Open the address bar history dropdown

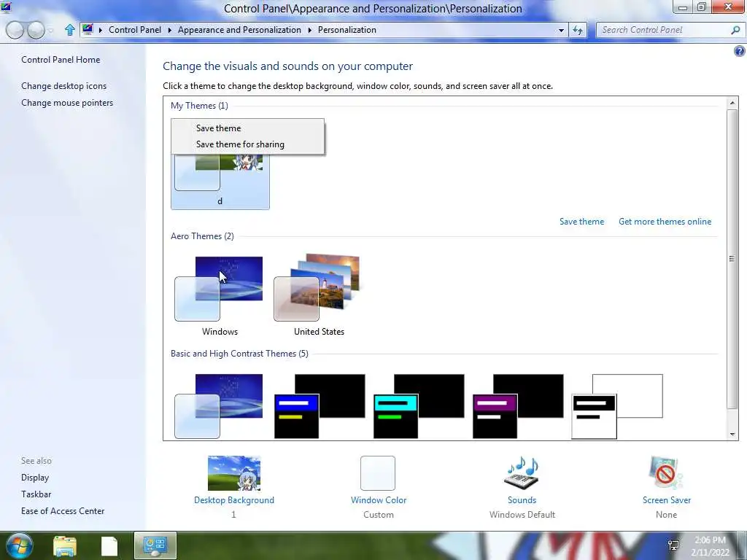(561, 31)
